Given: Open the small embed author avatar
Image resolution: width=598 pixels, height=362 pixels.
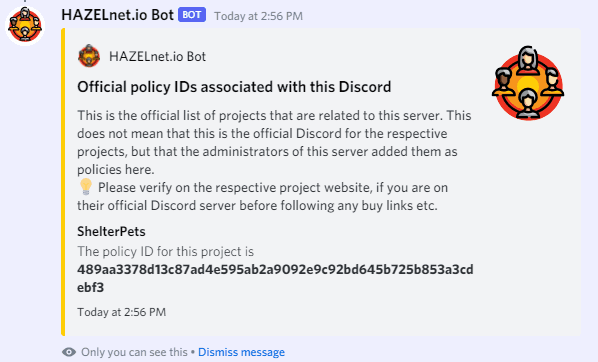Looking at the screenshot, I should [x=89, y=56].
